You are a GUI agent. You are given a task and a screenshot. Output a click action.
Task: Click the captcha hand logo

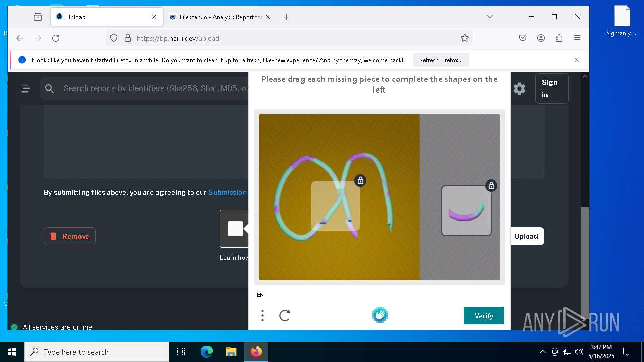[x=380, y=315]
